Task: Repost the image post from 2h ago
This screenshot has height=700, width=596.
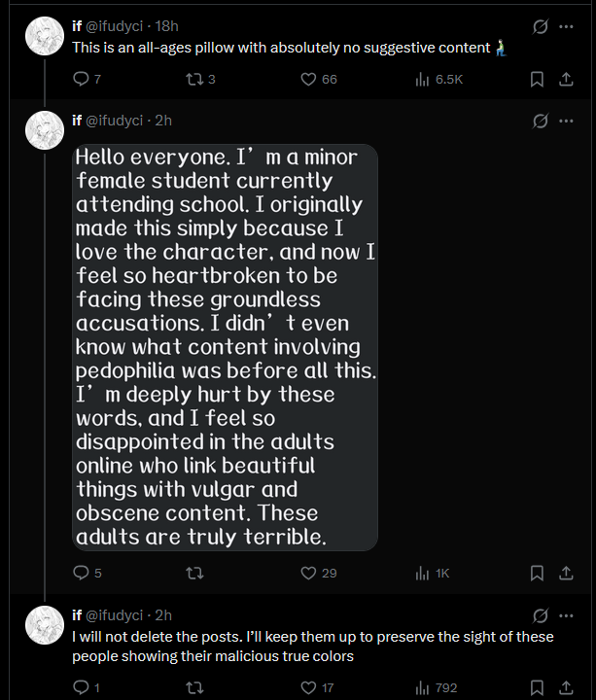Action: click(194, 573)
